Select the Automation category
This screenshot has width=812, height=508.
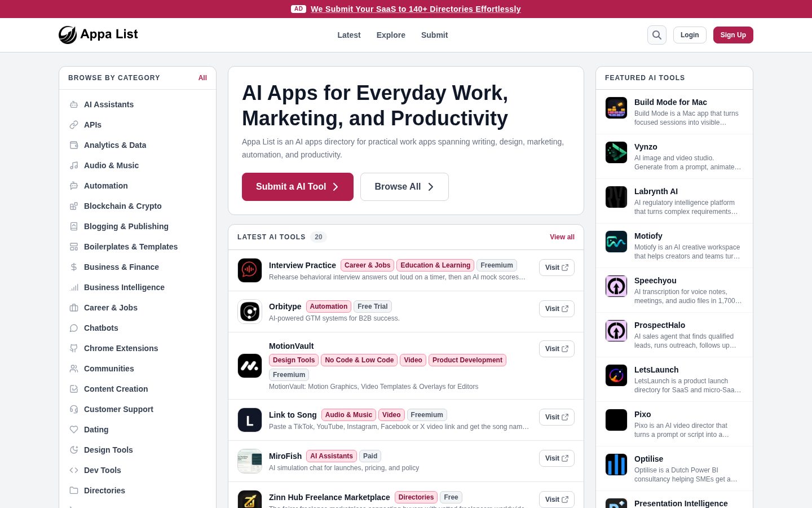pyautogui.click(x=138, y=186)
